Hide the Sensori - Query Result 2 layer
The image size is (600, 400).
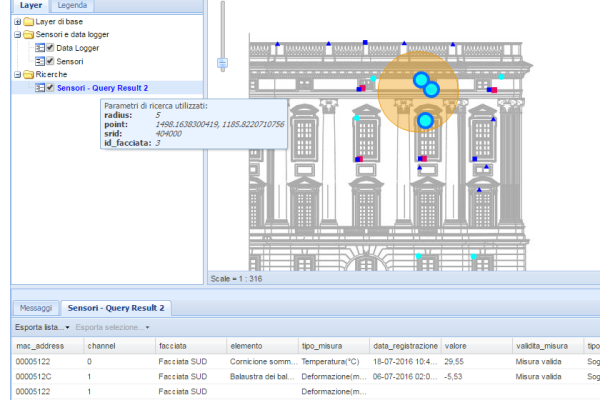(50, 88)
